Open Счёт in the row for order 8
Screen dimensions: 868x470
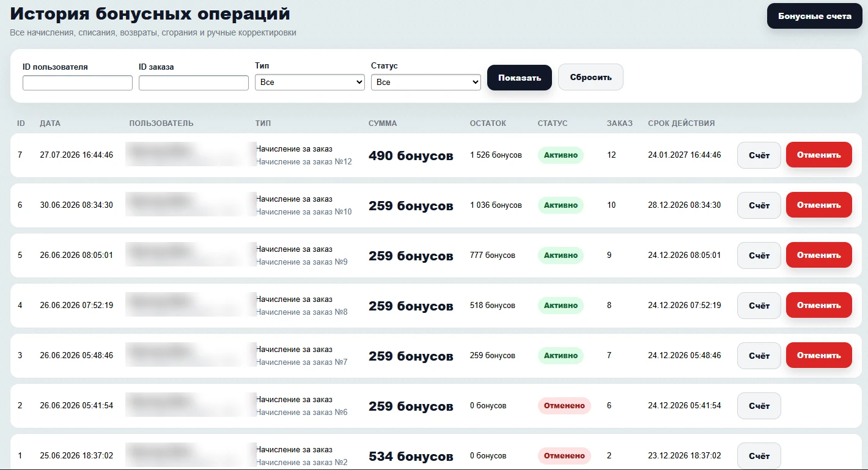(759, 306)
